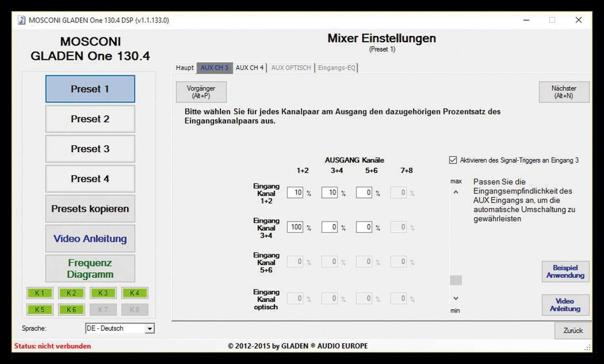The width and height of the screenshot is (604, 364).
Task: Click the 'Mixer Einstellungen' heading
Action: coord(382,38)
